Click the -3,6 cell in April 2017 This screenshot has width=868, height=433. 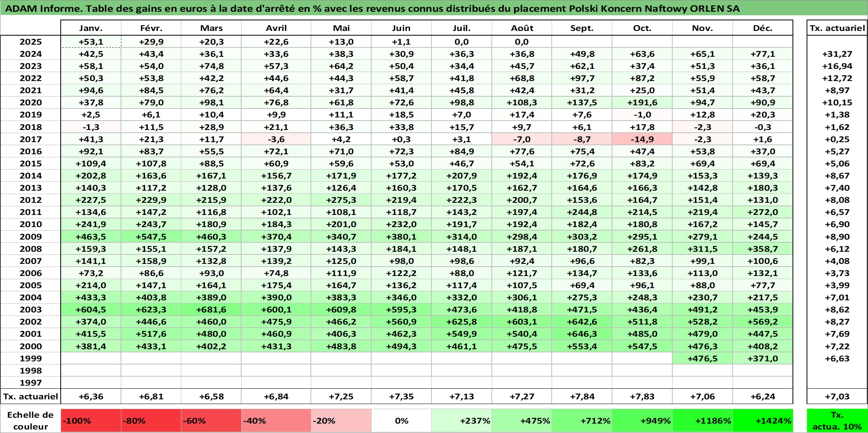click(x=276, y=139)
